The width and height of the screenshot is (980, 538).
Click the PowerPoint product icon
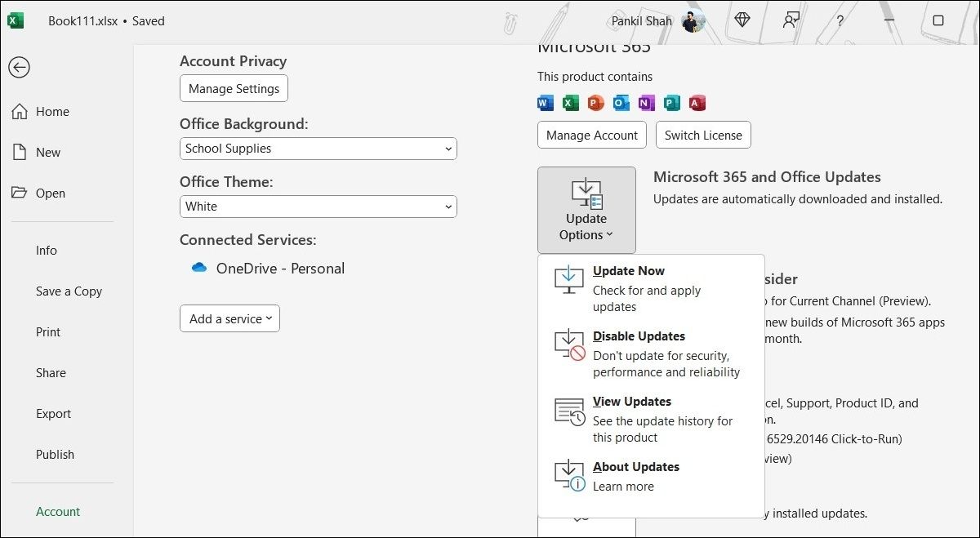(x=595, y=103)
